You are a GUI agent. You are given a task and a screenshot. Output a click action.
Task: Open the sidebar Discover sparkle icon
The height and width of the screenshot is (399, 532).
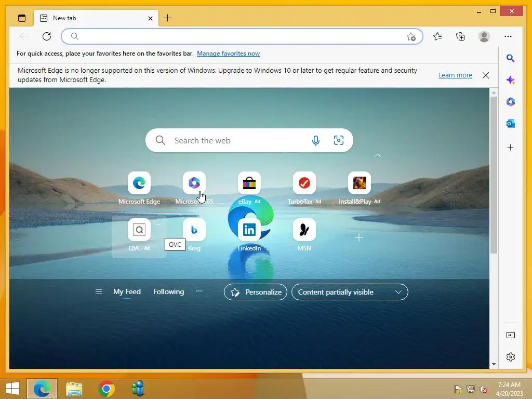pos(510,80)
